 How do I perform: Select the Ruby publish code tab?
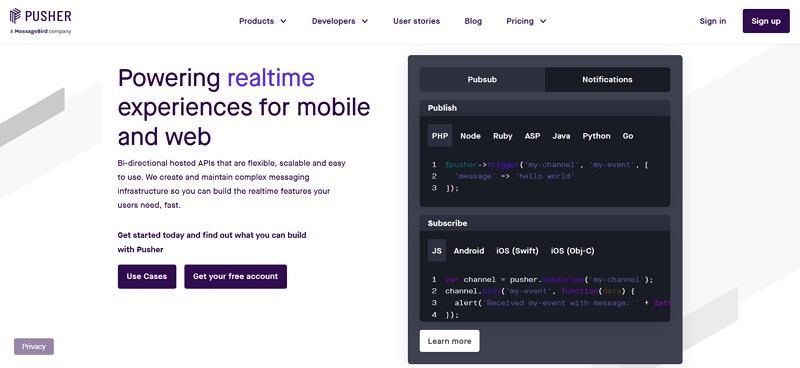(x=503, y=136)
